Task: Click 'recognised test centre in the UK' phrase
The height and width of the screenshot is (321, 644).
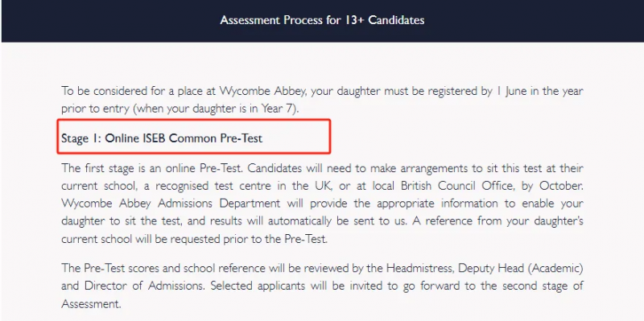Action: click(x=238, y=186)
